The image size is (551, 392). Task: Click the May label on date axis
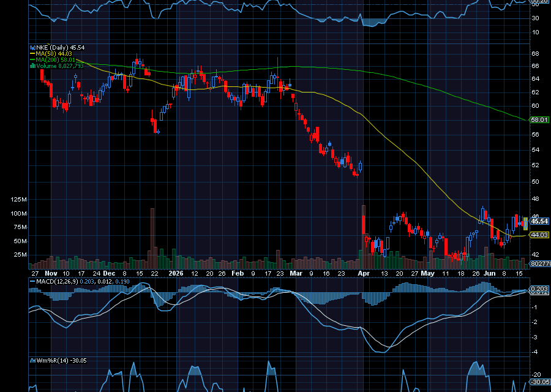point(428,274)
